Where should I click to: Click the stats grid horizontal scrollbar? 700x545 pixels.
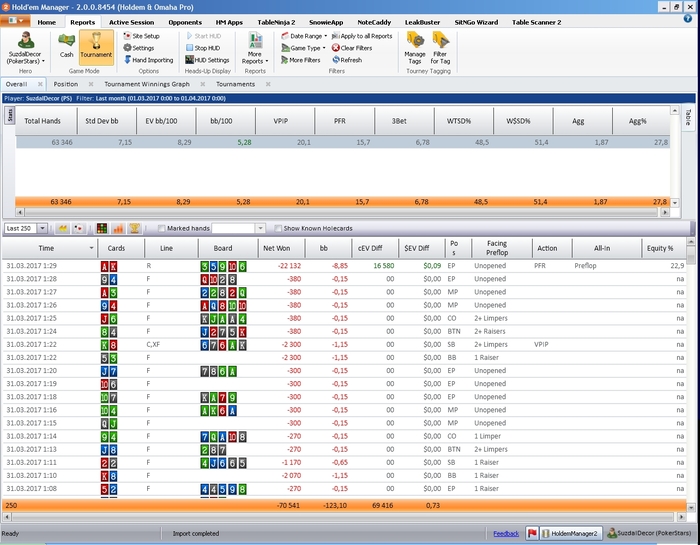tap(343, 212)
